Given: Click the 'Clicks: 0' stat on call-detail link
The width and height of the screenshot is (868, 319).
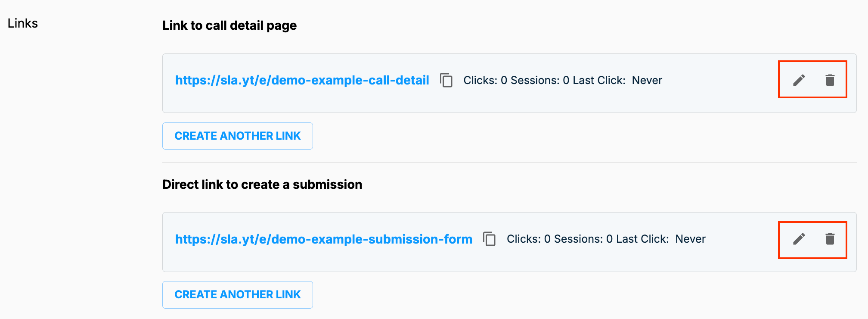Looking at the screenshot, I should click(x=485, y=80).
